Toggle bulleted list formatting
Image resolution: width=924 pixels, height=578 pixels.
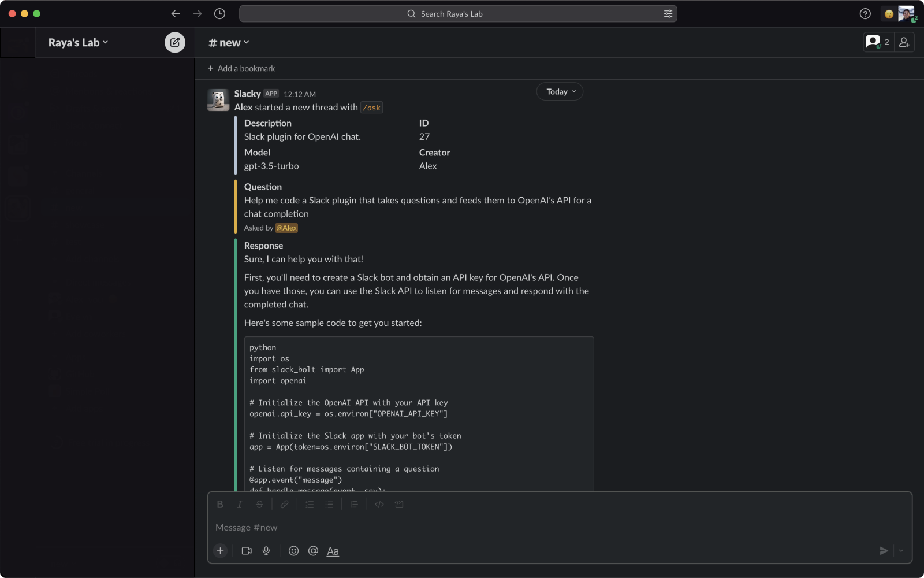(329, 505)
